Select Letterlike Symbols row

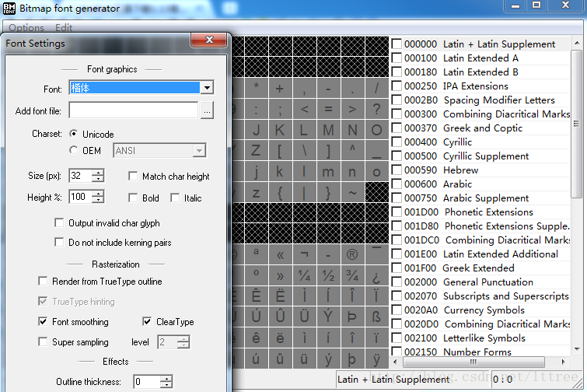click(480, 338)
